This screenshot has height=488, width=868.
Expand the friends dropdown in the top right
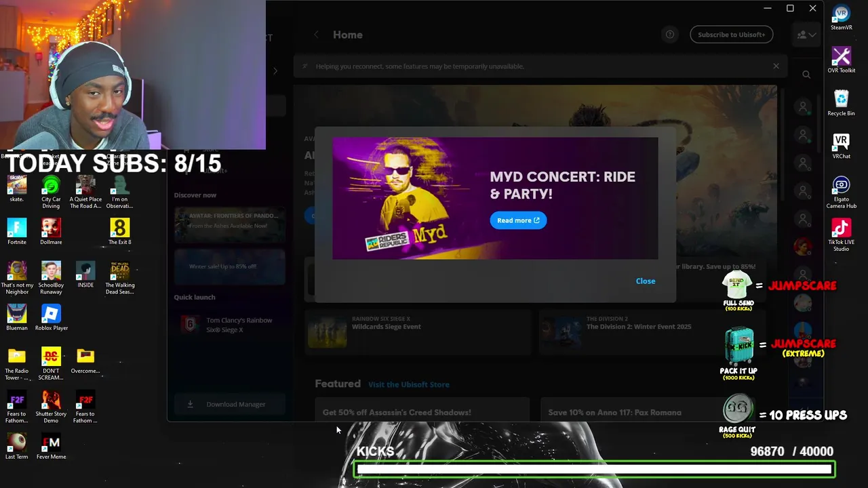click(x=806, y=35)
